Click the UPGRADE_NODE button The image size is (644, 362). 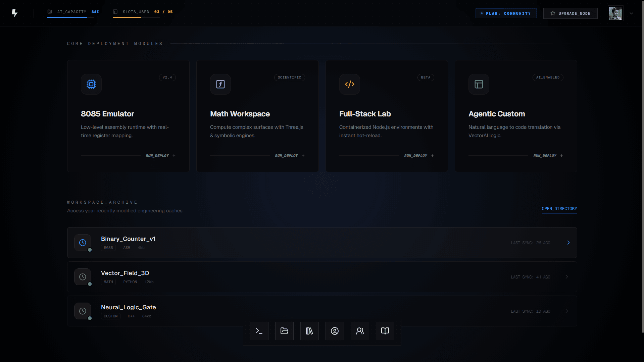[x=570, y=13]
